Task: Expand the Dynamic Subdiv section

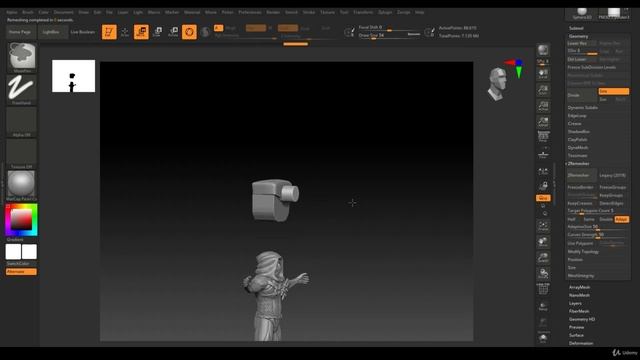Action: tap(582, 108)
